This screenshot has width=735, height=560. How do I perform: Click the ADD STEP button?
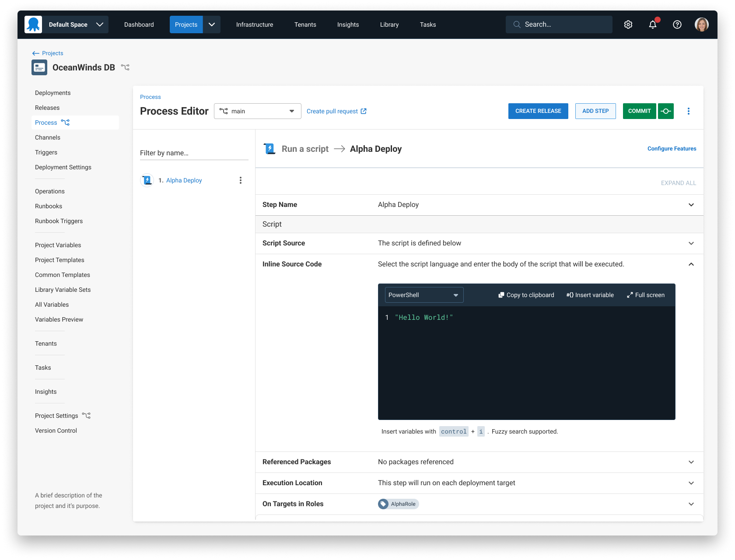pos(595,111)
